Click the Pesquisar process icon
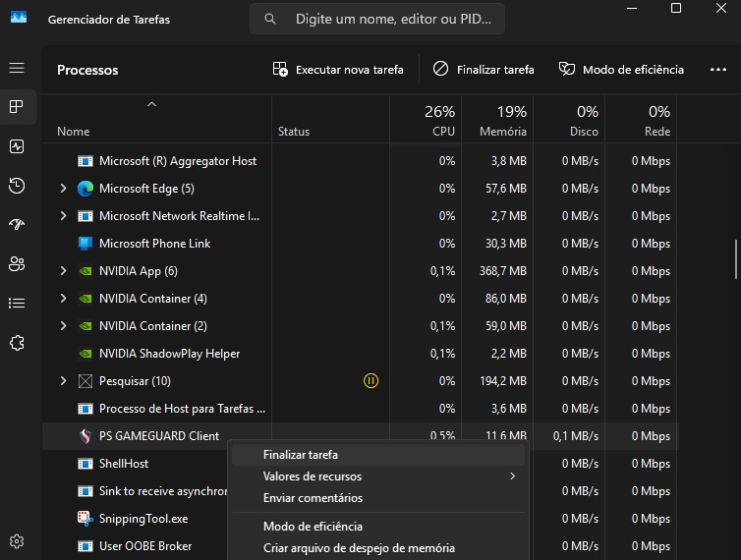The width and height of the screenshot is (741, 560). coord(85,381)
